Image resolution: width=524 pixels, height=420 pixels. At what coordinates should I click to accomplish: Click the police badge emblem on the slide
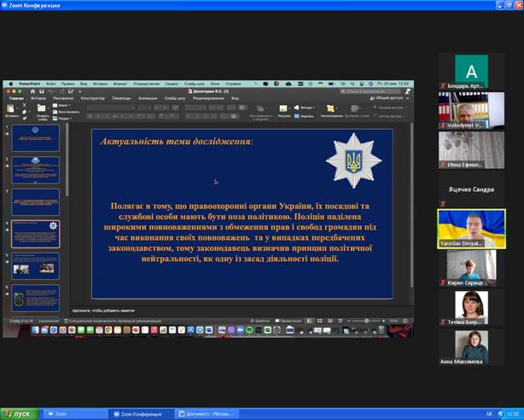click(353, 160)
